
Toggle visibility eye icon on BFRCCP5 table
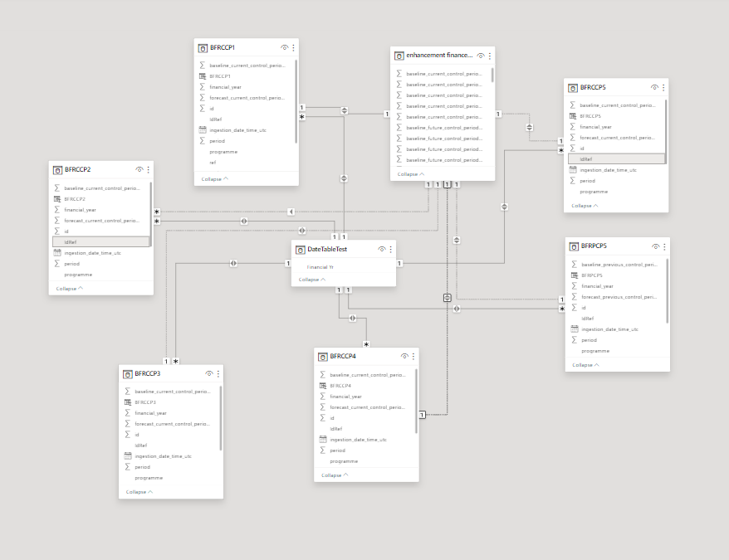pyautogui.click(x=654, y=87)
